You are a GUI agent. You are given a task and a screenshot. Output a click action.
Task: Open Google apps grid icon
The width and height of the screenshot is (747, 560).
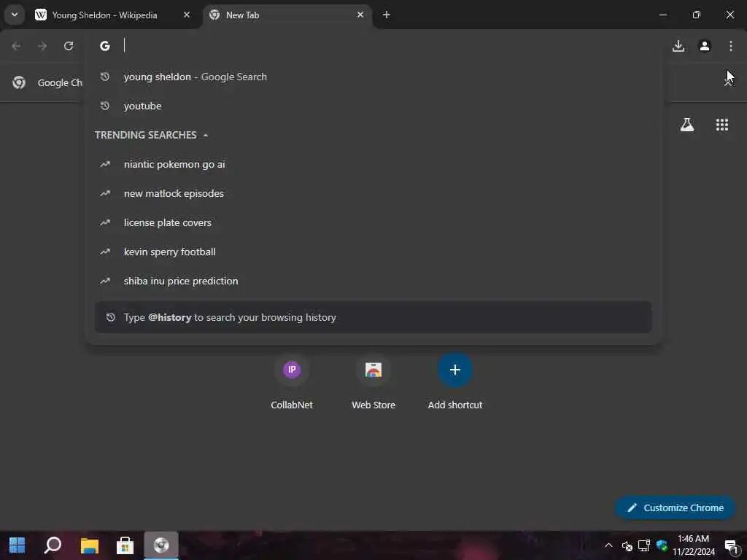tap(722, 125)
